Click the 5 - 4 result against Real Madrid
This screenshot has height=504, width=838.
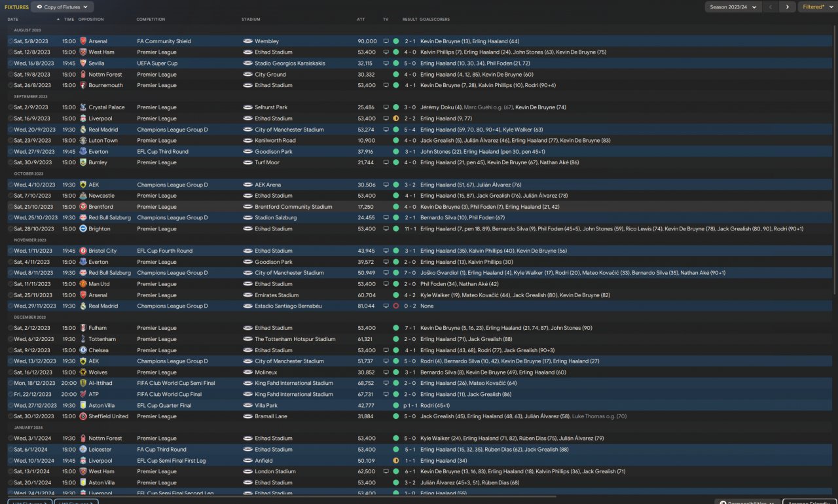(x=410, y=130)
